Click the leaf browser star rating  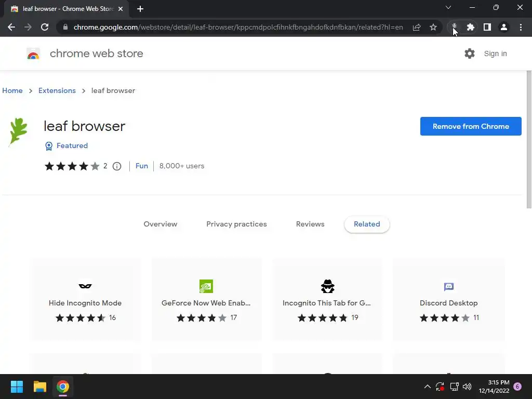(x=72, y=166)
